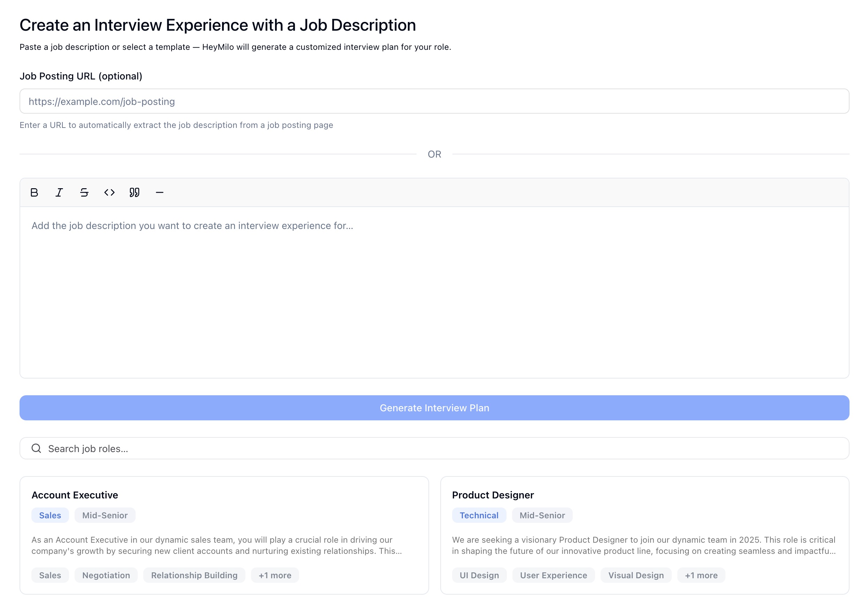Click the Technical category tag
The width and height of the screenshot is (868, 603).
pyautogui.click(x=478, y=515)
